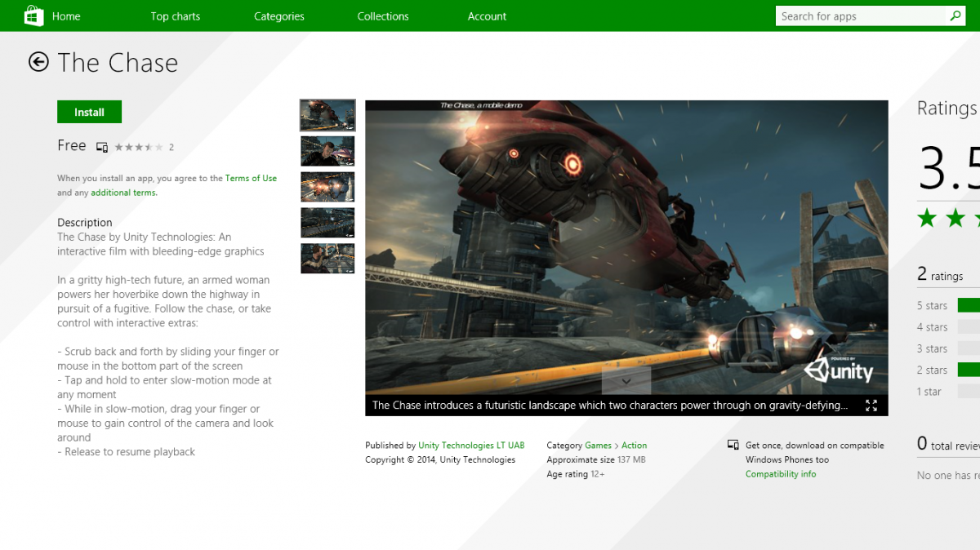Click the device icon beside the Free price

pos(102,147)
